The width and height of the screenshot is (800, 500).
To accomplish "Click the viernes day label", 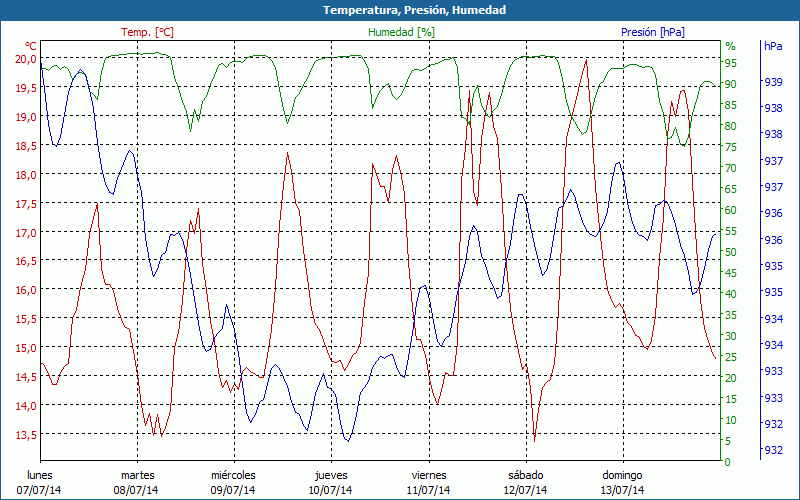I will click(428, 475).
